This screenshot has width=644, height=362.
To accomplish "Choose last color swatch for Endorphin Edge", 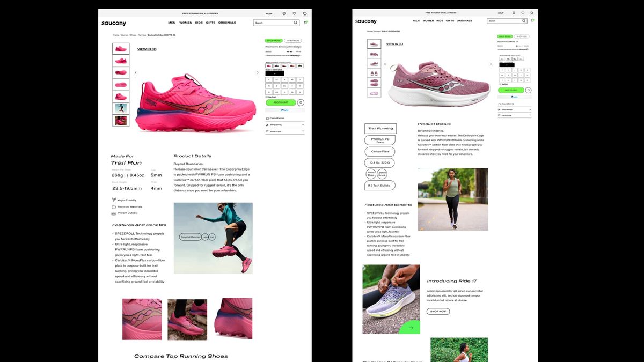I will [300, 66].
